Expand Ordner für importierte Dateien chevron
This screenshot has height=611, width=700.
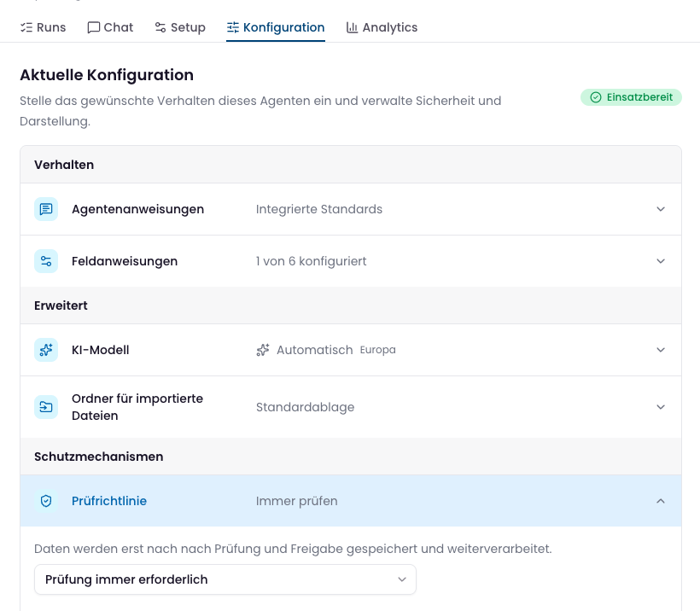tap(661, 407)
